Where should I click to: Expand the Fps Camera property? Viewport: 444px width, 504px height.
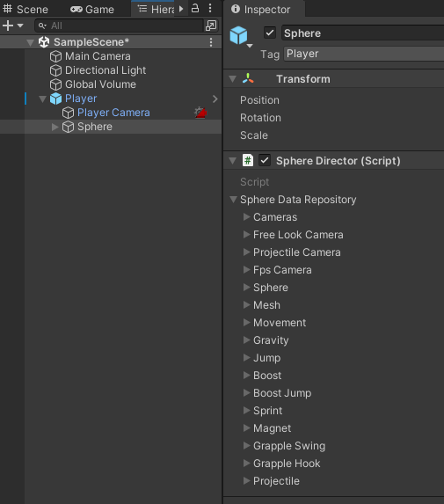pyautogui.click(x=246, y=270)
